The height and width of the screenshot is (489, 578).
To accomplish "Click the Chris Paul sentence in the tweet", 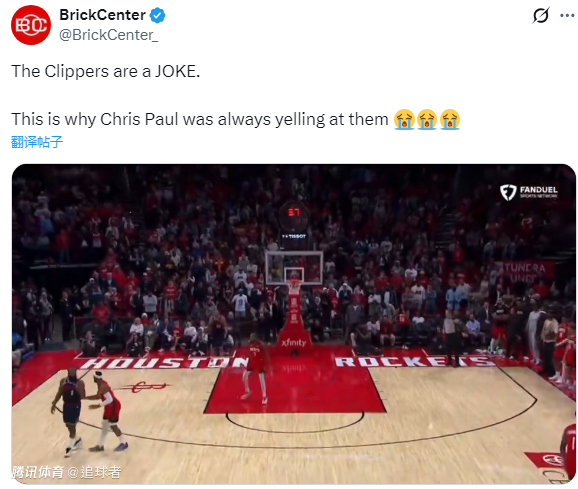I will (200, 119).
